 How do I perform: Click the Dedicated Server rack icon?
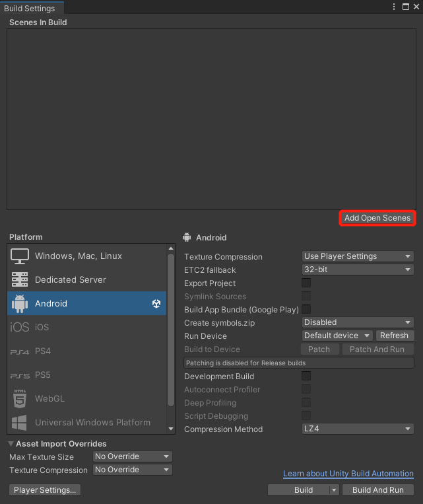[20, 279]
